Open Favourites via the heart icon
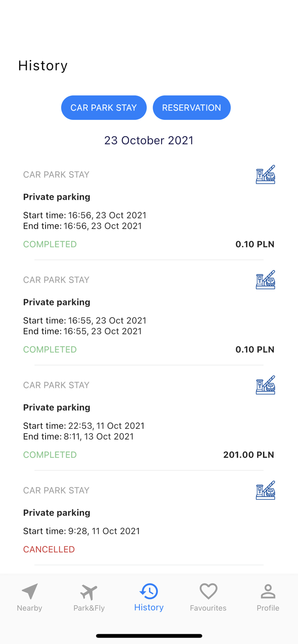 pos(208,591)
